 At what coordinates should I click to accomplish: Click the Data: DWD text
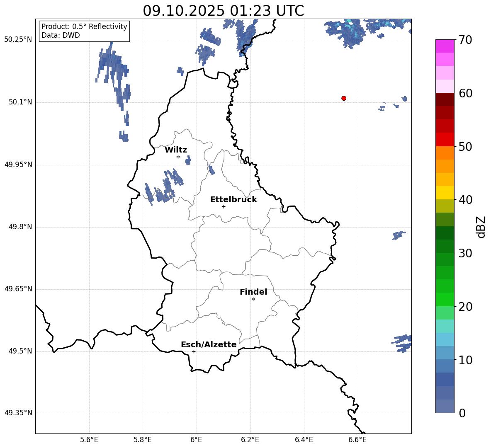click(61, 35)
